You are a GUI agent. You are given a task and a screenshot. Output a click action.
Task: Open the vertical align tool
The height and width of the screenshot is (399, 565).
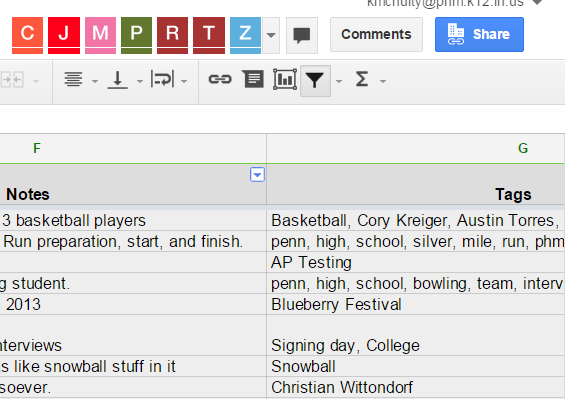pyautogui.click(x=117, y=80)
